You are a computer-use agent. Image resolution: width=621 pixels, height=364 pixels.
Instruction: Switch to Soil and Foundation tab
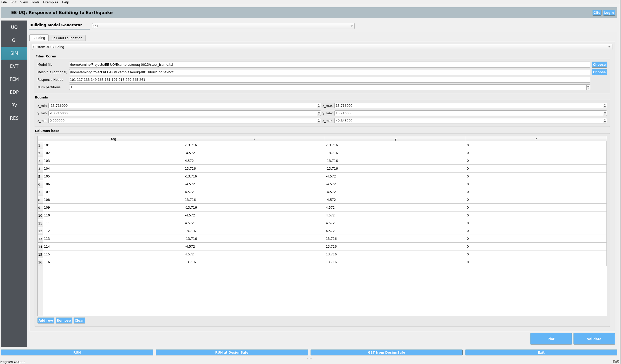point(67,38)
